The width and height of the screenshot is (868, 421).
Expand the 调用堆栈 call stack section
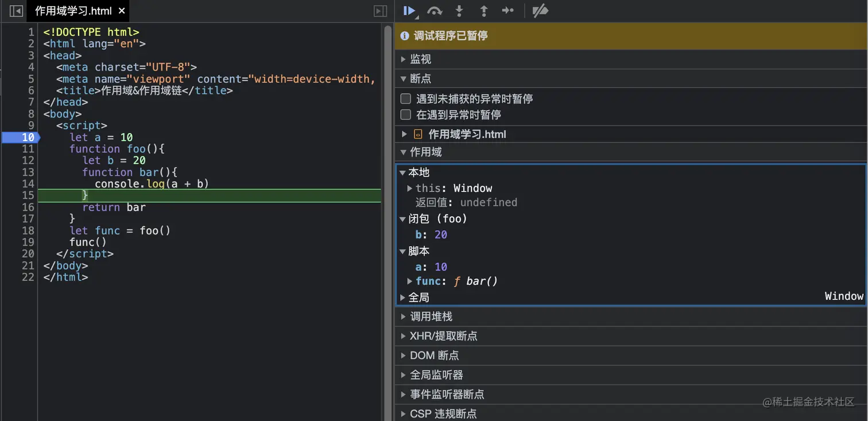[404, 317]
